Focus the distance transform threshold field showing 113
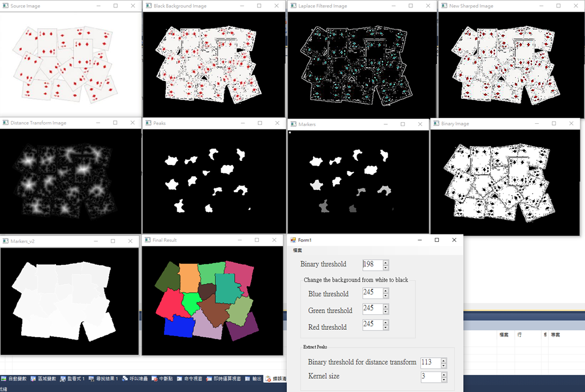Viewport: 585px width, 392px height. tap(431, 362)
